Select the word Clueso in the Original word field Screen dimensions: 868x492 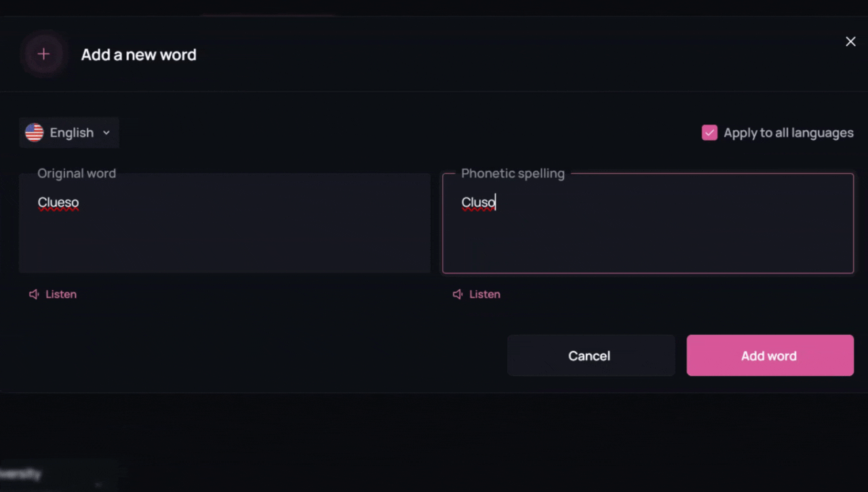pyautogui.click(x=58, y=202)
